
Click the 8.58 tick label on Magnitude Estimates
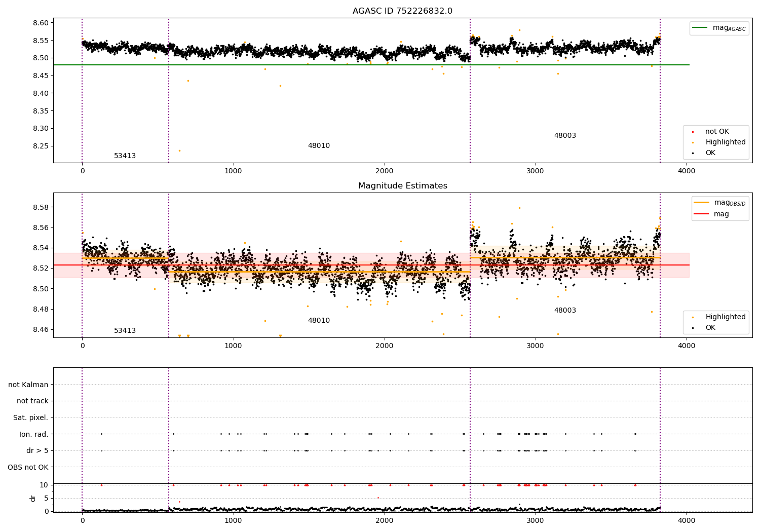(40, 207)
